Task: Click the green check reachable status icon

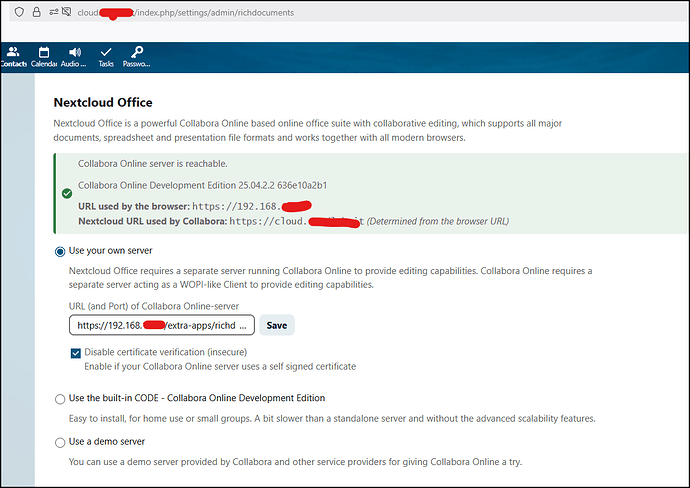Action: pos(67,193)
